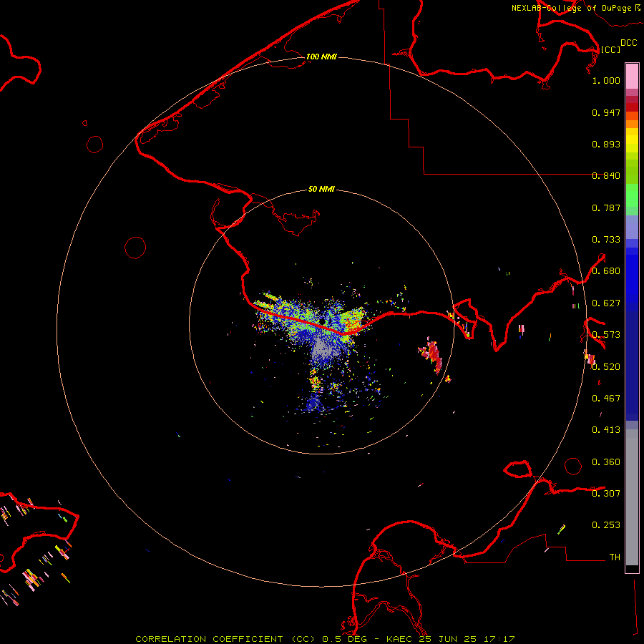The image size is (644, 644).
Task: Pick the gray segment of the color scale
Action: coord(632,497)
